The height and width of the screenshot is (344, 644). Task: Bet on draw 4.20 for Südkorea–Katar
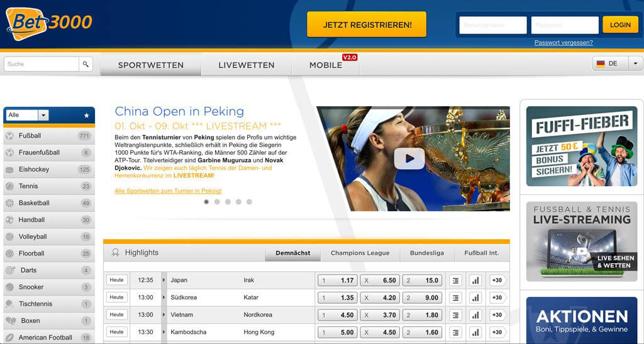pyautogui.click(x=380, y=297)
